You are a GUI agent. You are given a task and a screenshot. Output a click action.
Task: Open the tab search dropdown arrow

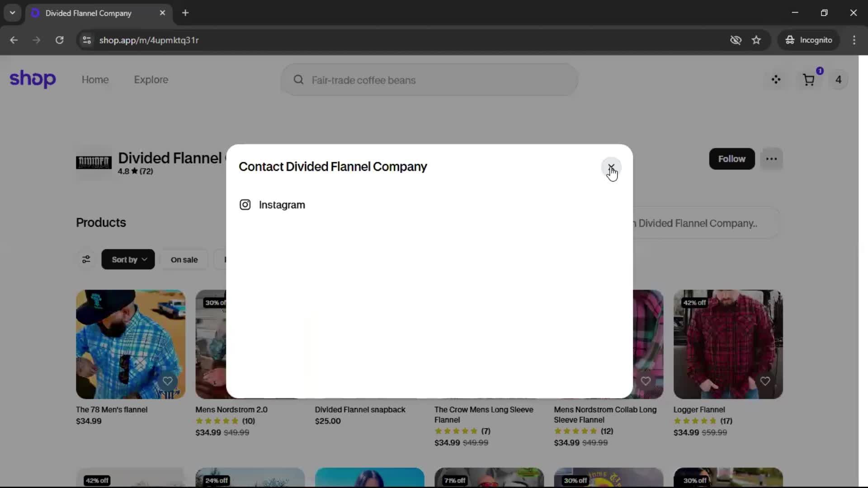coord(12,13)
